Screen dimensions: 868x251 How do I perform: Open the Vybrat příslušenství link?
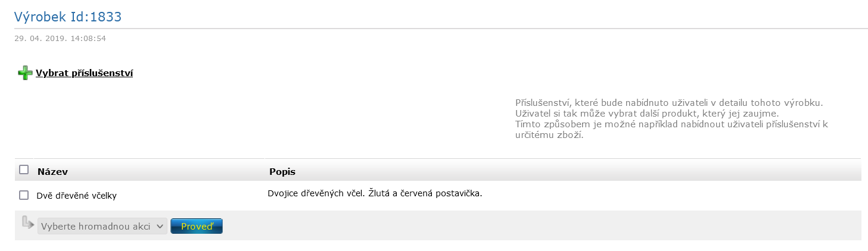84,74
